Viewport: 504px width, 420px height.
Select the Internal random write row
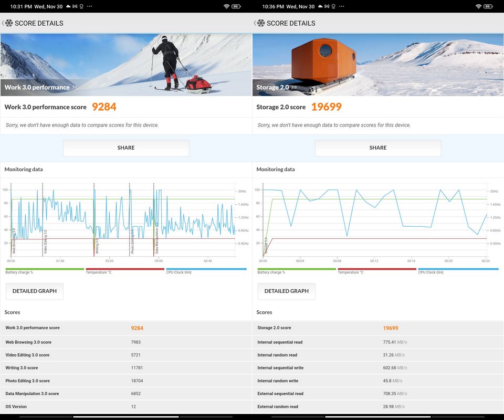point(378,381)
